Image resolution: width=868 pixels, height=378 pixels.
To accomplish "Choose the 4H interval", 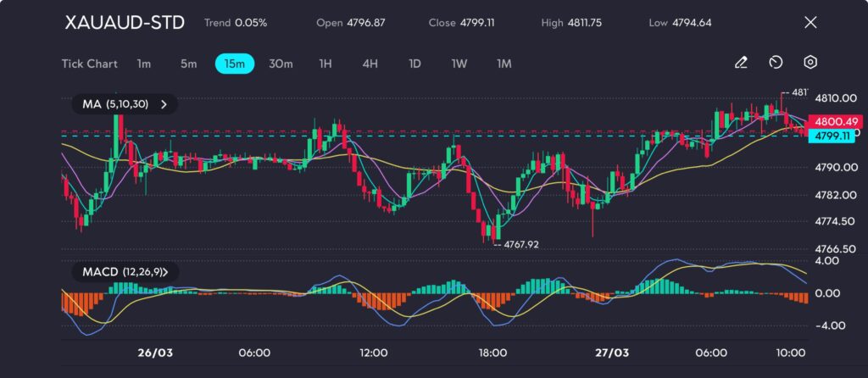I will point(370,63).
